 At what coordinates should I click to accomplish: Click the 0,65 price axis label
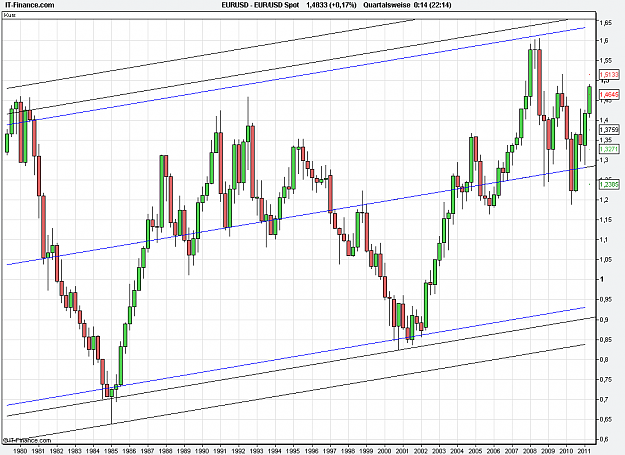605,419
